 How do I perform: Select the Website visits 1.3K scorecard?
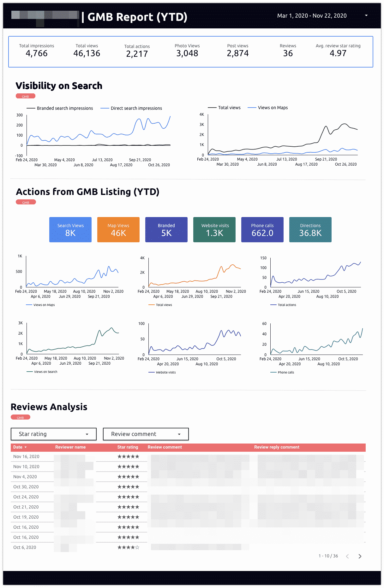pos(214,230)
